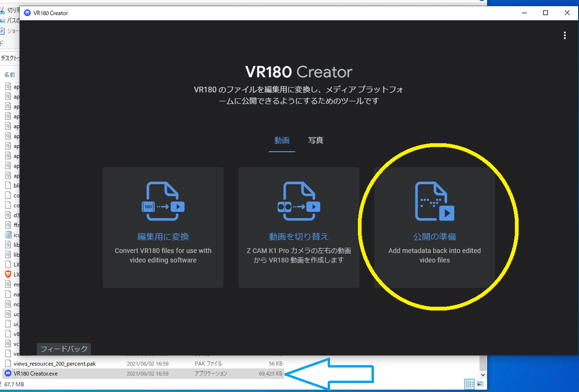Close the VR180 Creator window

point(567,13)
